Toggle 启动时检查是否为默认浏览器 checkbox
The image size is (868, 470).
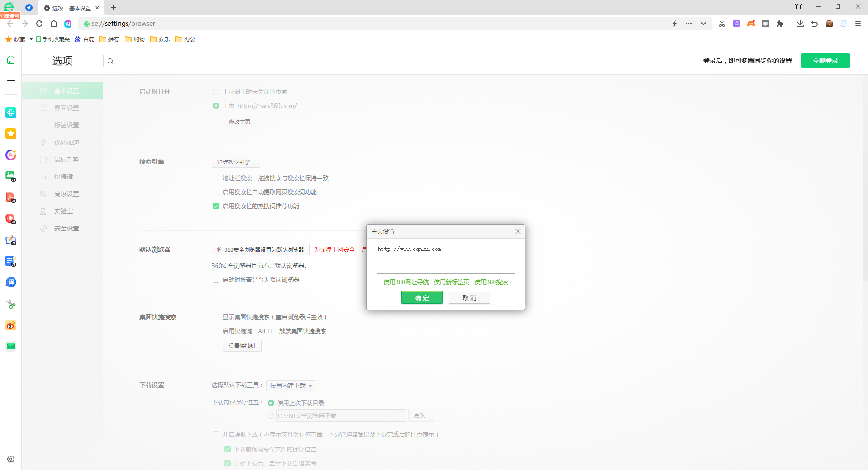pos(216,280)
